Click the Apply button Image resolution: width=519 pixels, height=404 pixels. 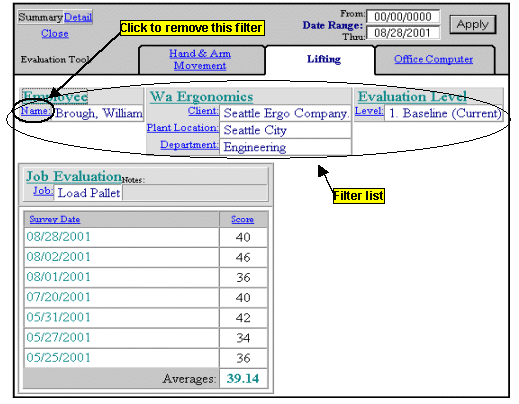coord(473,24)
